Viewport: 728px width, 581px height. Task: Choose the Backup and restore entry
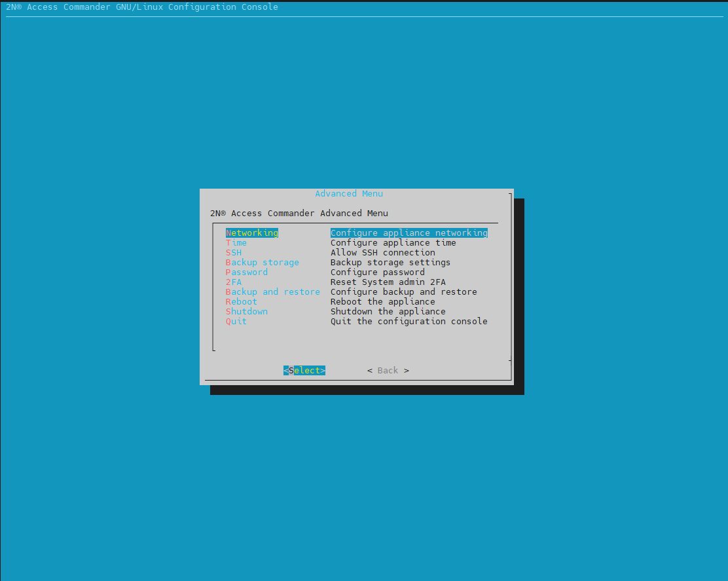[x=272, y=291]
